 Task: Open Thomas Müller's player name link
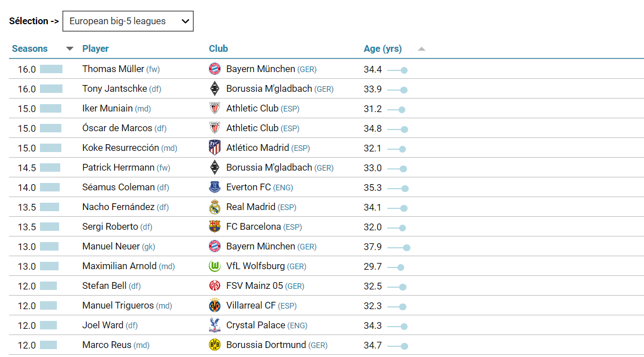tap(113, 69)
